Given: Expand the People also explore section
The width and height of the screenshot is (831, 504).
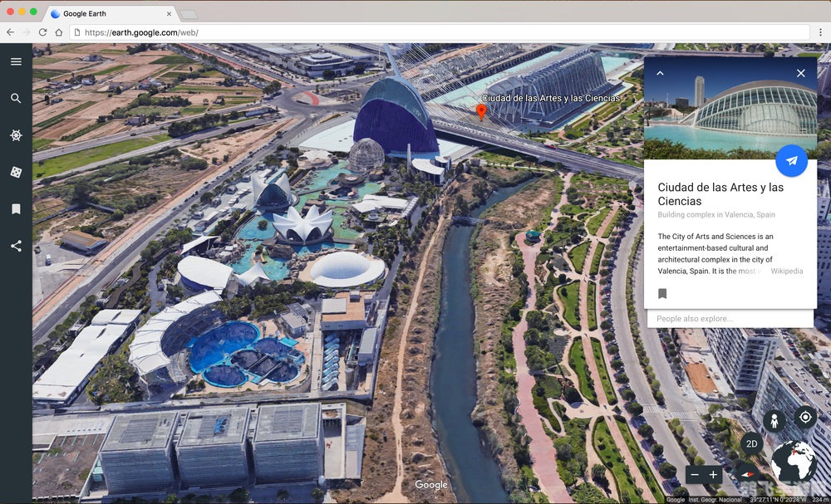Looking at the screenshot, I should pos(730,319).
